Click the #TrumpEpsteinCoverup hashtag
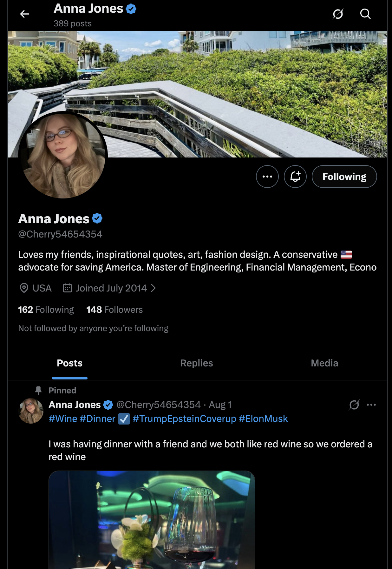The height and width of the screenshot is (569, 392). pos(184,418)
